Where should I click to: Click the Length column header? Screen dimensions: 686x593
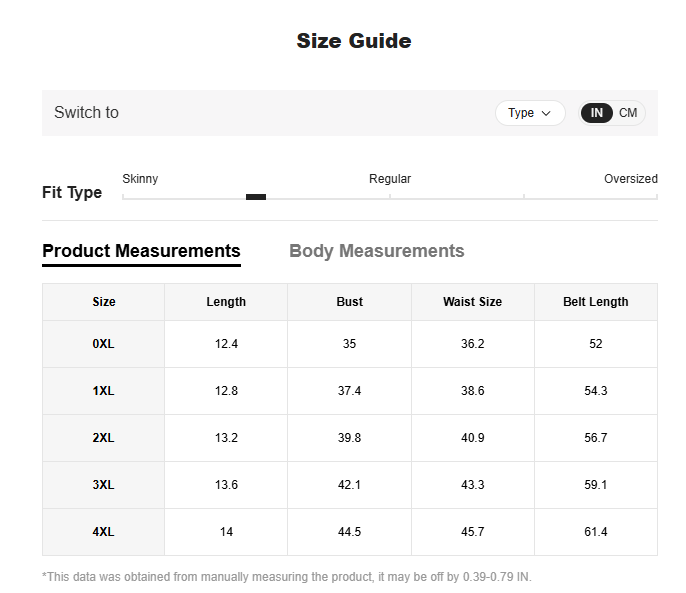[x=226, y=302]
